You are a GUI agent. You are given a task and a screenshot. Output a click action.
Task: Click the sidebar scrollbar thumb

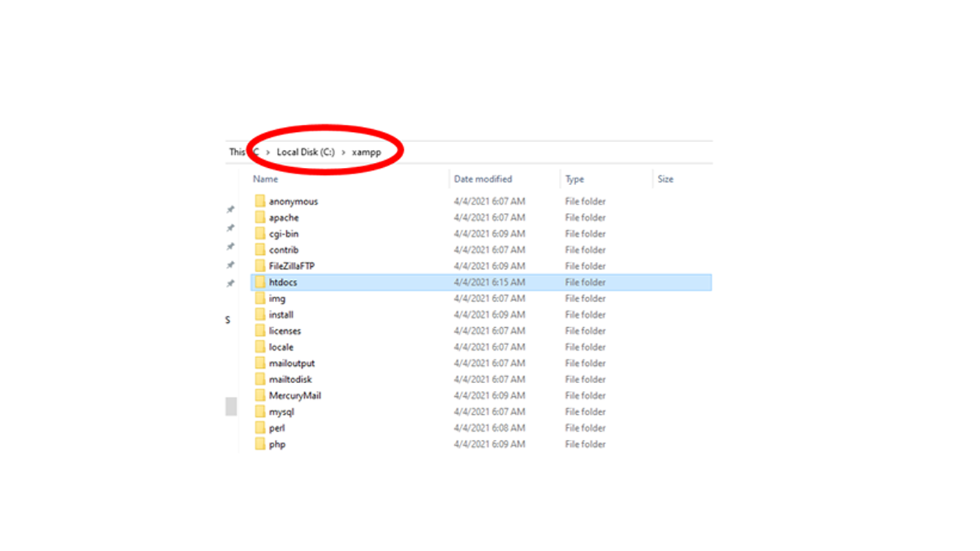coord(230,405)
